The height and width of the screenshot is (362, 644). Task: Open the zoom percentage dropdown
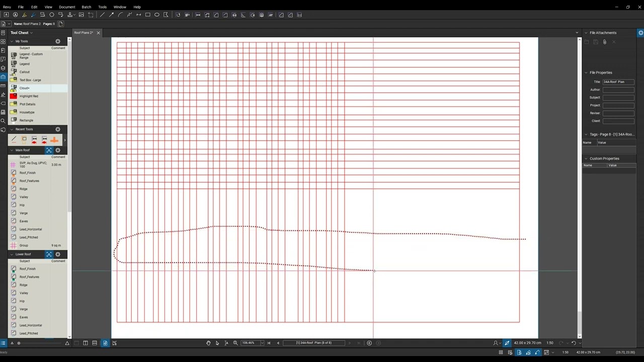[x=262, y=343]
